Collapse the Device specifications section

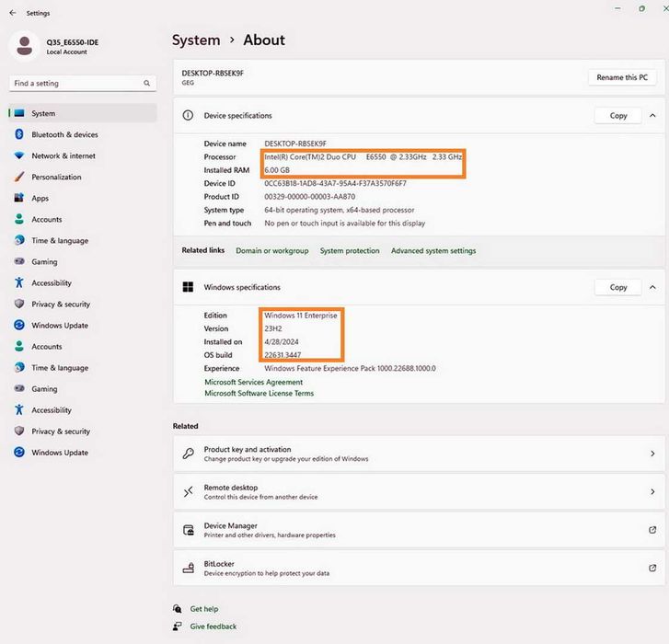click(x=652, y=116)
